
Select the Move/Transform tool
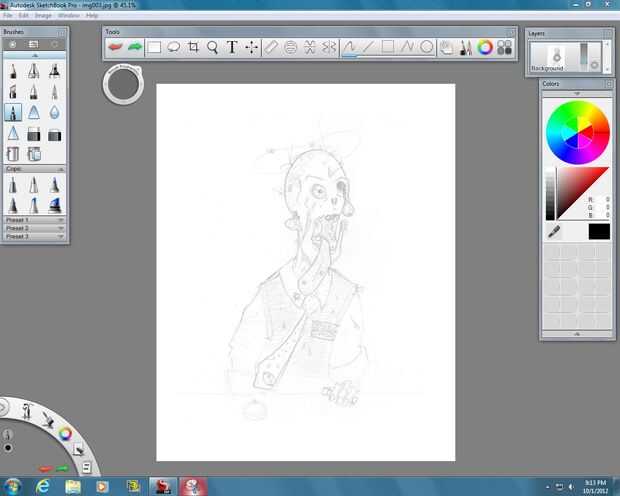[251, 47]
